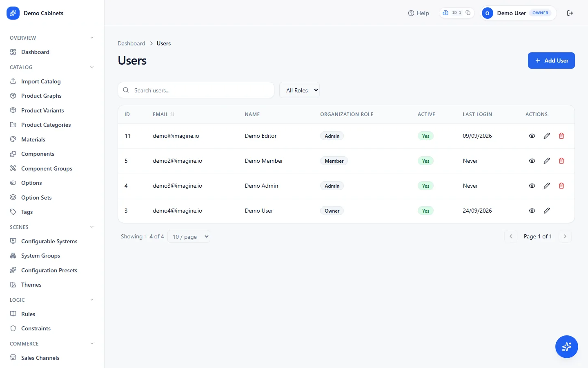Change the 10 / page size dropdown

[189, 236]
